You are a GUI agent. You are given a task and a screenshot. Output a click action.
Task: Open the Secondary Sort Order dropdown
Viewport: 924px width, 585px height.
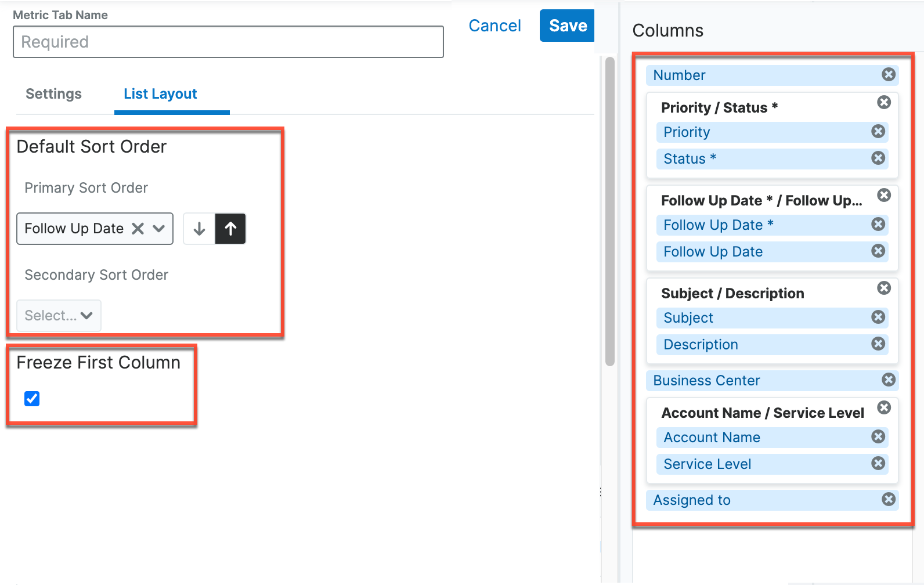tap(59, 316)
